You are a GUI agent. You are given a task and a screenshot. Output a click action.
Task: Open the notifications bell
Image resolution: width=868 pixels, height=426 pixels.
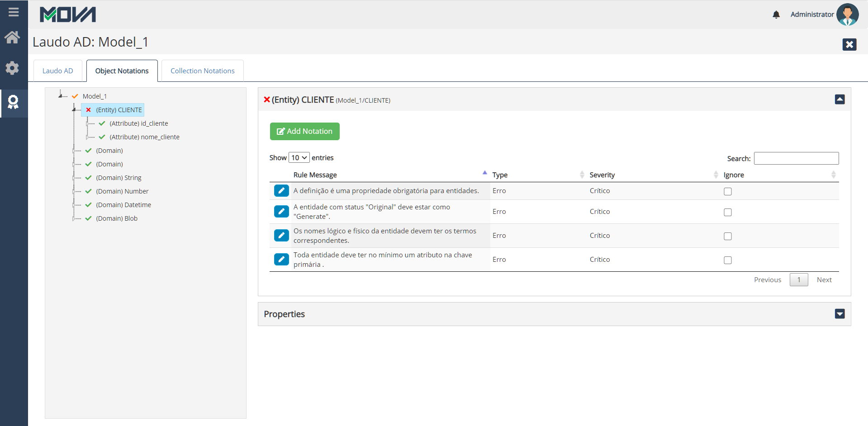coord(776,14)
